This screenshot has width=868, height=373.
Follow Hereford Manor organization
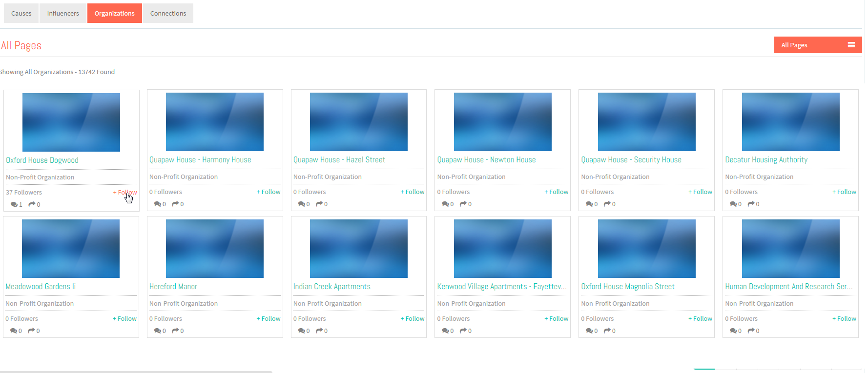pyautogui.click(x=269, y=318)
